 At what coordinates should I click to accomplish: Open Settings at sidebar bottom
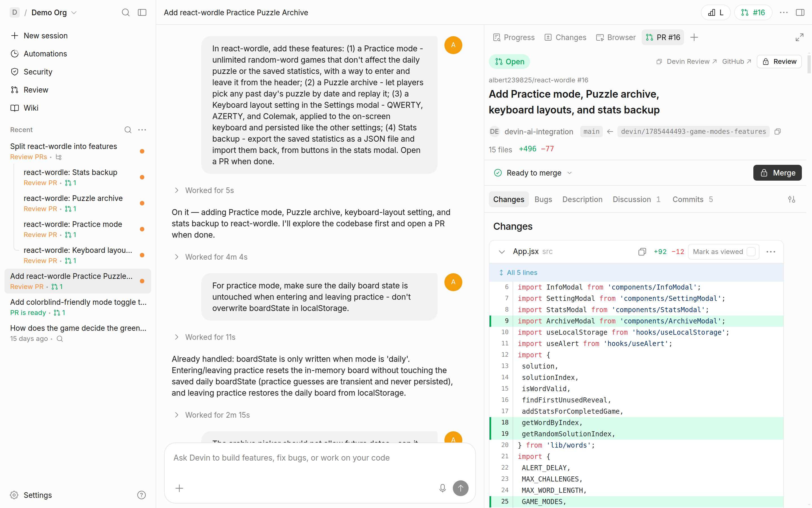pyautogui.click(x=37, y=495)
